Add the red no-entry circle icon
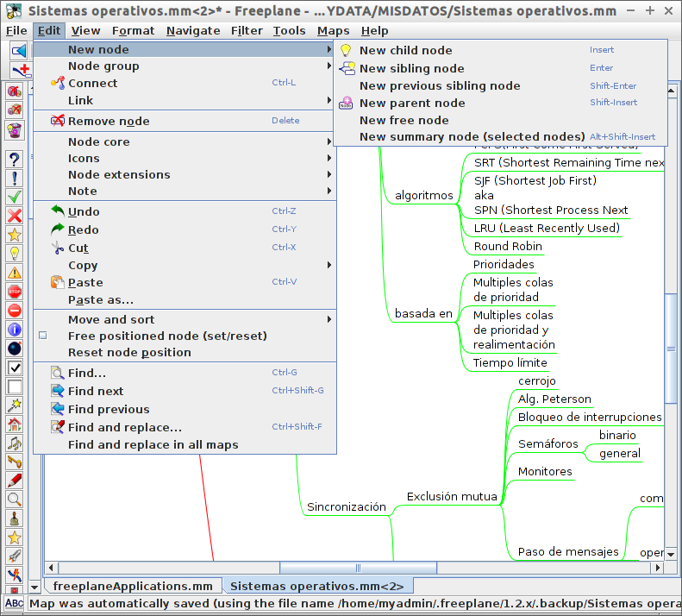This screenshot has width=682, height=616. pyautogui.click(x=15, y=311)
